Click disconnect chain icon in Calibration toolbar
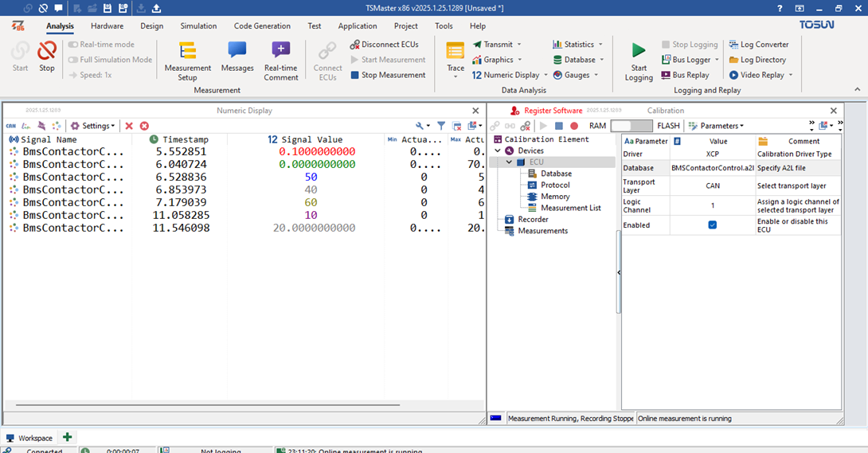 [526, 126]
